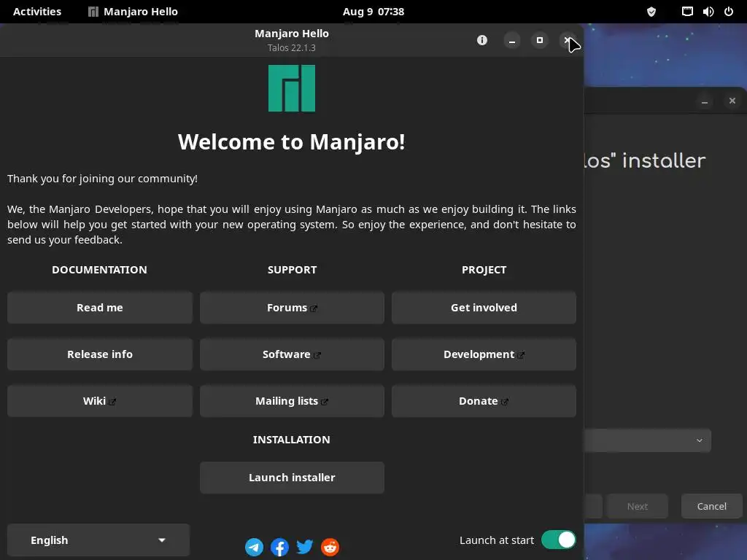The height and width of the screenshot is (560, 747).
Task: Open the Wiki link
Action: (x=100, y=401)
